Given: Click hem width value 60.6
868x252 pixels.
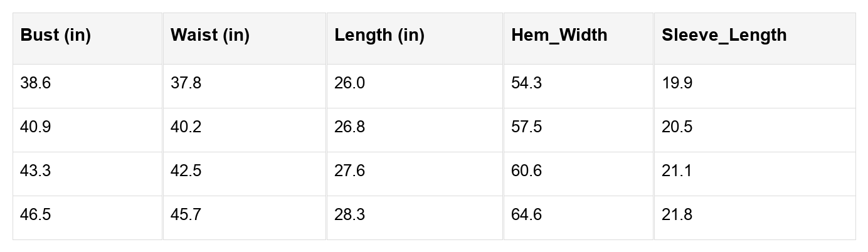Looking at the screenshot, I should click(527, 171).
